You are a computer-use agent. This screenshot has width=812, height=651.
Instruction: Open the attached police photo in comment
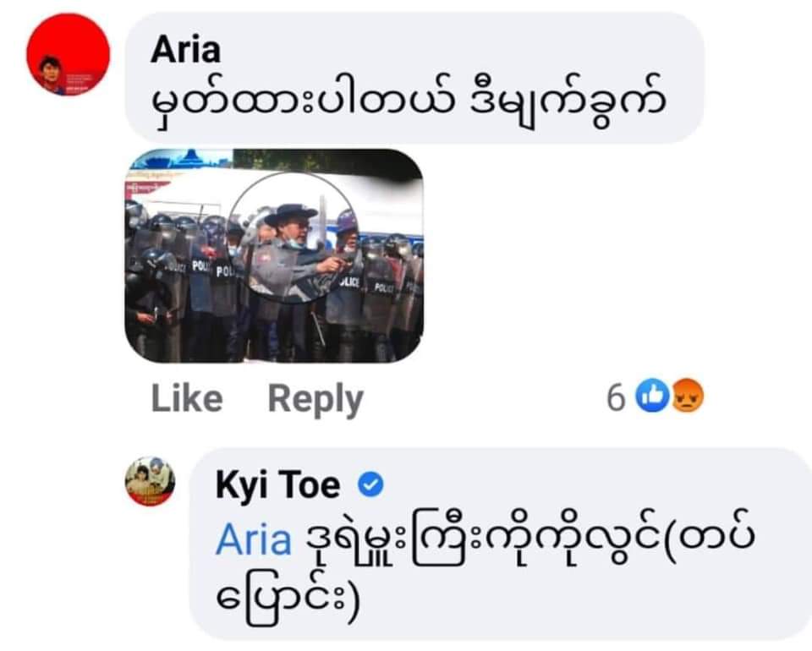pos(274,255)
